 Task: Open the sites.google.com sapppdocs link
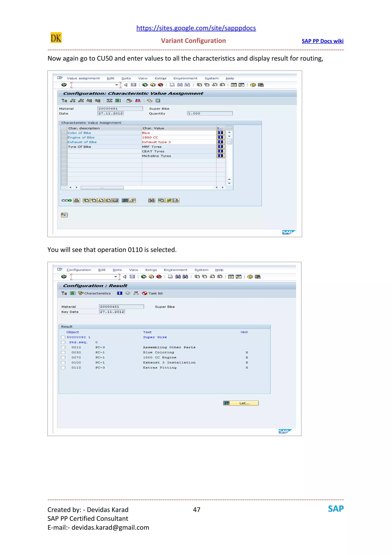196,28
